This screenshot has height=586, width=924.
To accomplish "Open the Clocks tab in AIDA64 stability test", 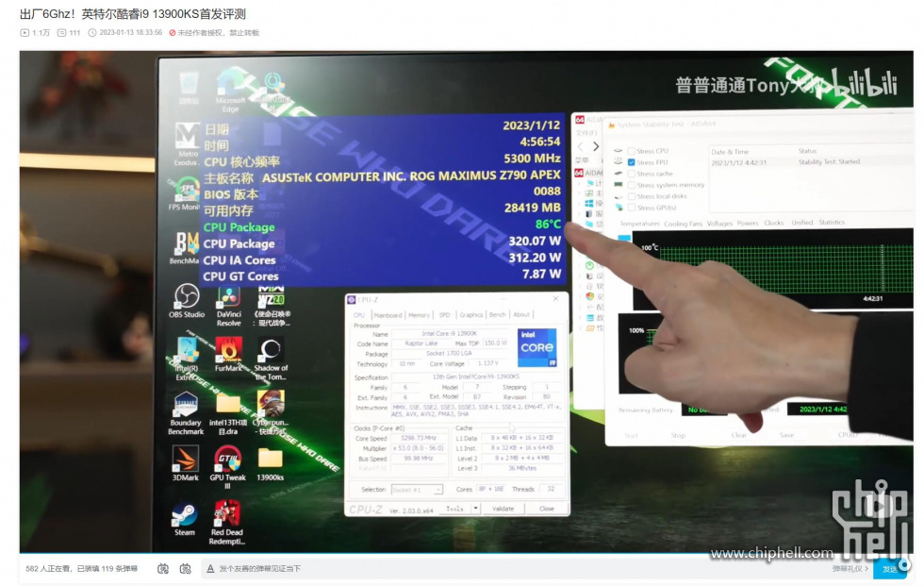I will 774,223.
